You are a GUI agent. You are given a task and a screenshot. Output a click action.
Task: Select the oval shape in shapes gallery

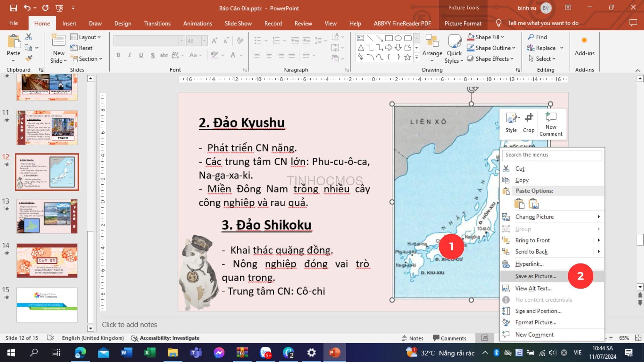(x=398, y=38)
